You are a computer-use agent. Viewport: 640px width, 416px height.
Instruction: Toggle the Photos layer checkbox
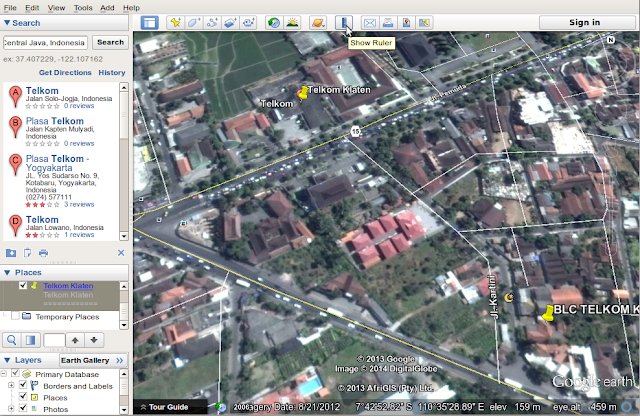(23, 408)
